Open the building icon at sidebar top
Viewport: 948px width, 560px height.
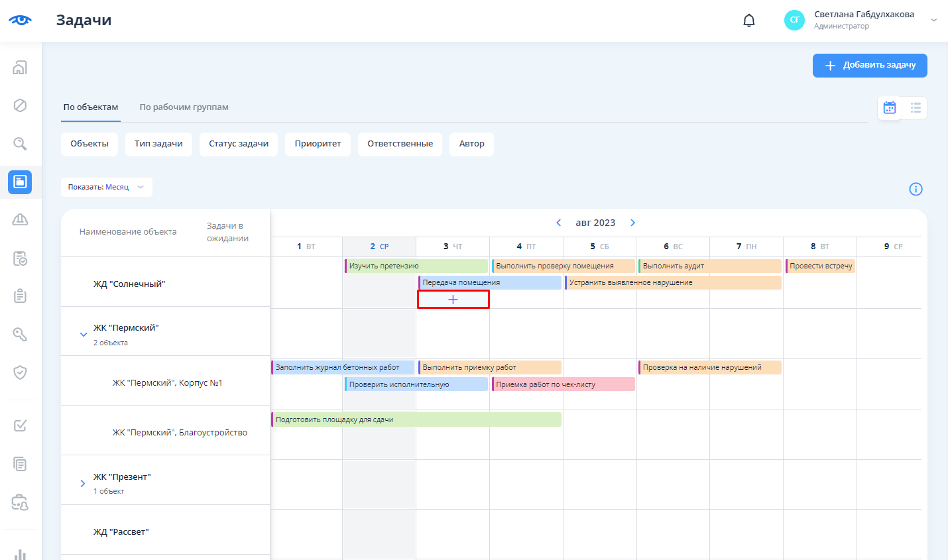pyautogui.click(x=20, y=67)
